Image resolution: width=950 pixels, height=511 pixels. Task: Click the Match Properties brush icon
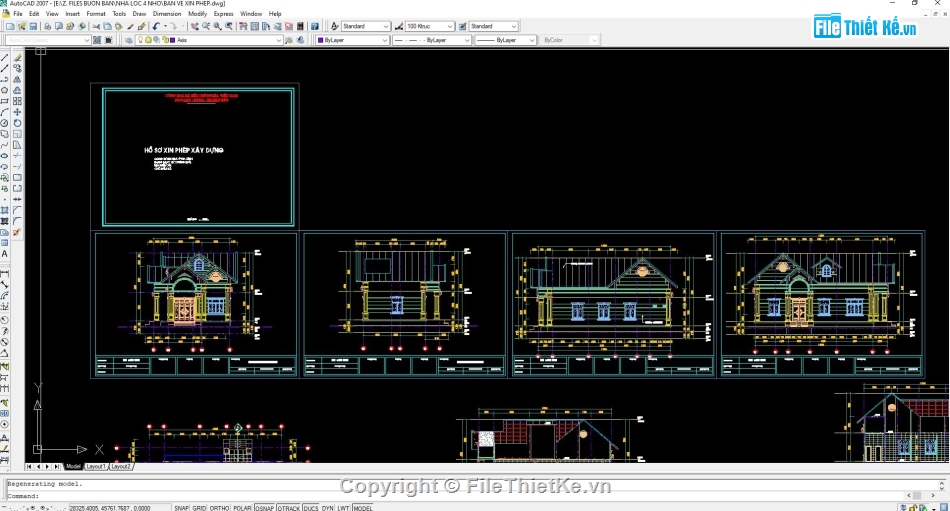[x=130, y=26]
